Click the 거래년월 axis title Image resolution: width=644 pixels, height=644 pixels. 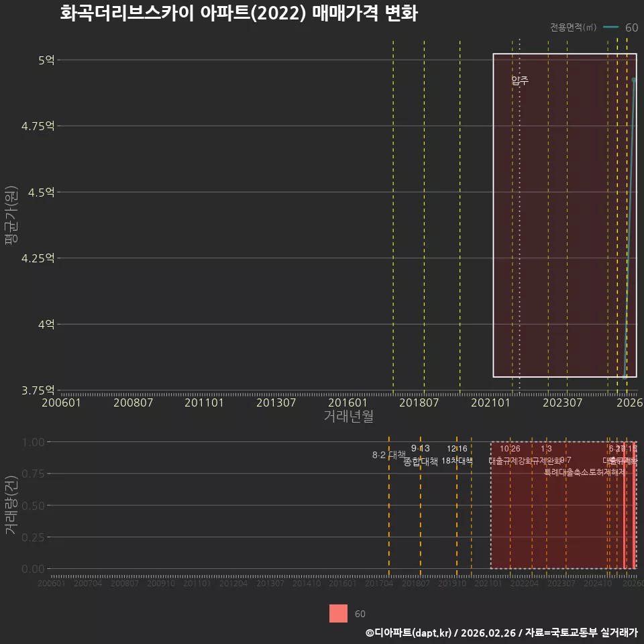coord(349,416)
